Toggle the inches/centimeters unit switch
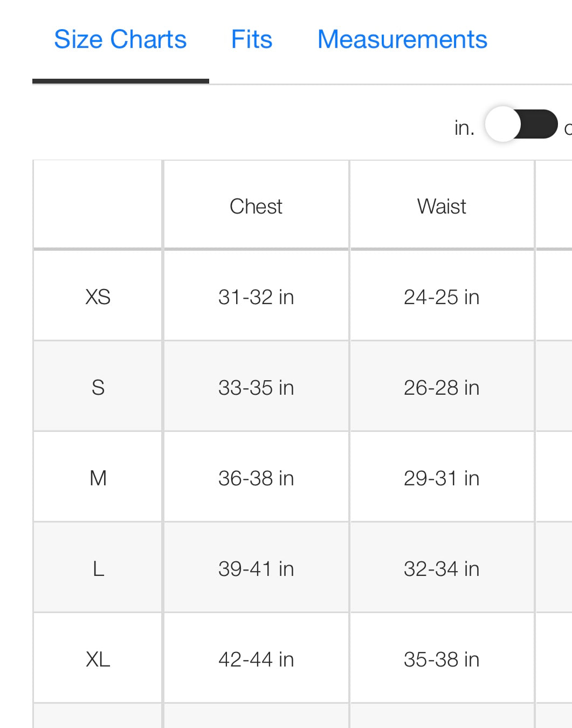The width and height of the screenshot is (572, 728). [x=521, y=125]
